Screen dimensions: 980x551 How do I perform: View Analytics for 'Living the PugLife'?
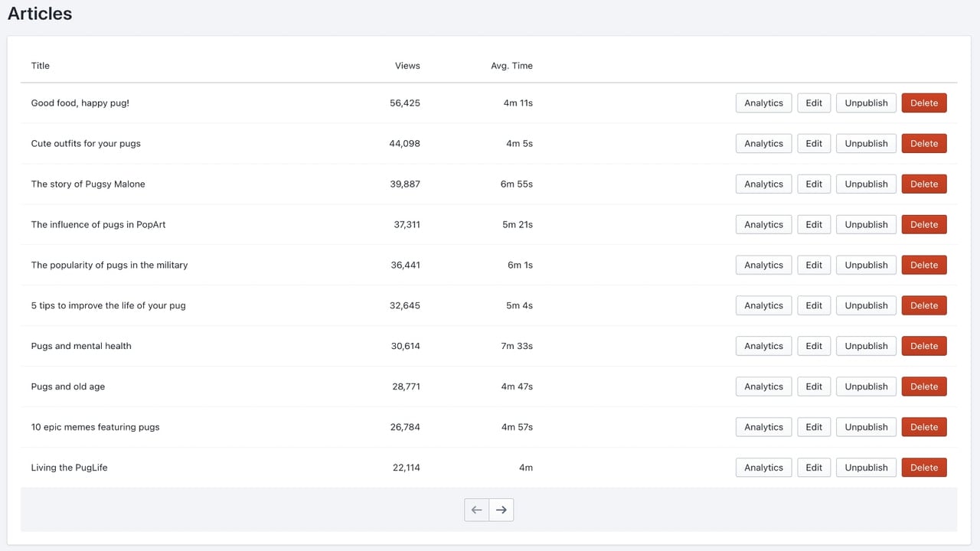[763, 468]
